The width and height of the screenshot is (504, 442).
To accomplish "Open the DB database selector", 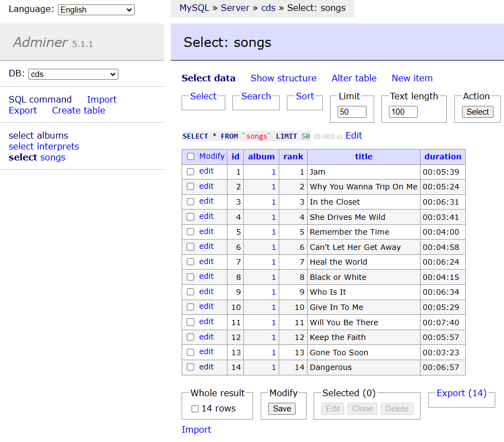I will [73, 74].
